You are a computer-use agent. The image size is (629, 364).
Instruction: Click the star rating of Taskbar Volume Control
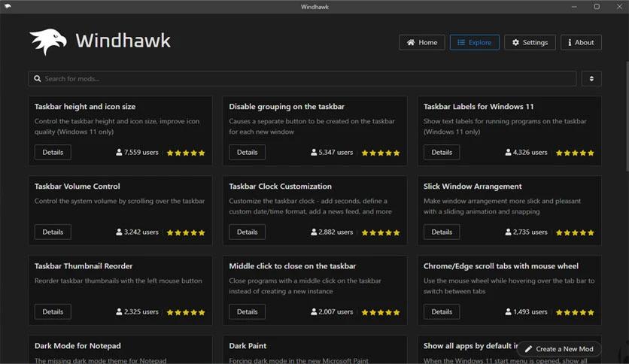point(186,232)
